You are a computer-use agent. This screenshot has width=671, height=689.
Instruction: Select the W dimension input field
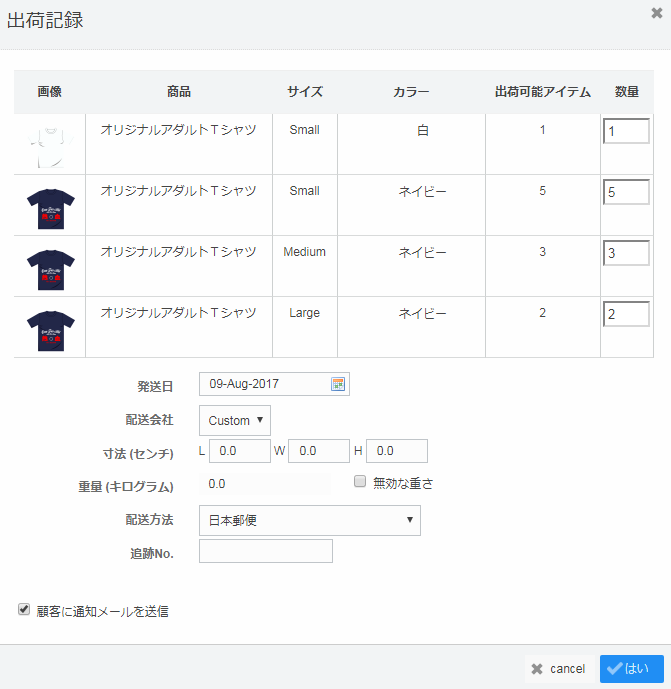coord(318,451)
